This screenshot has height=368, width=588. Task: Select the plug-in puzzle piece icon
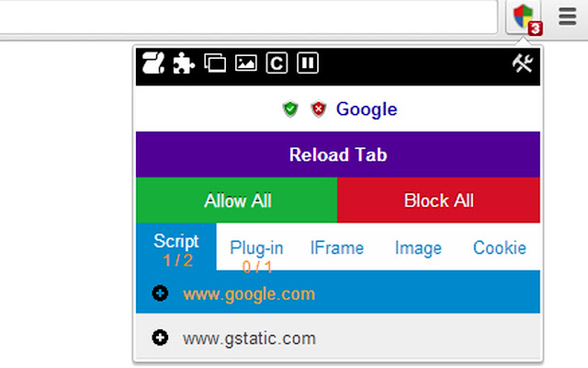click(184, 63)
